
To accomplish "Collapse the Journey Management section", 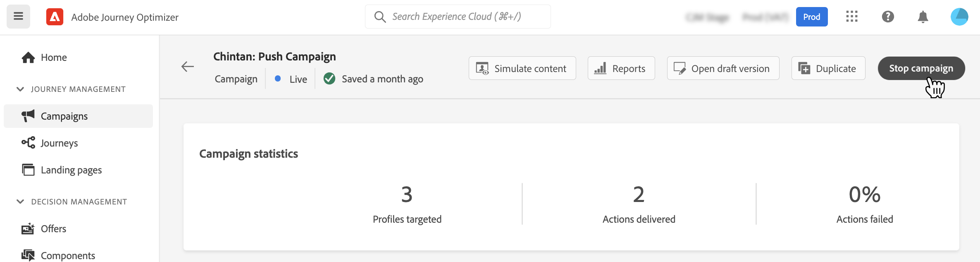I will click(x=20, y=89).
